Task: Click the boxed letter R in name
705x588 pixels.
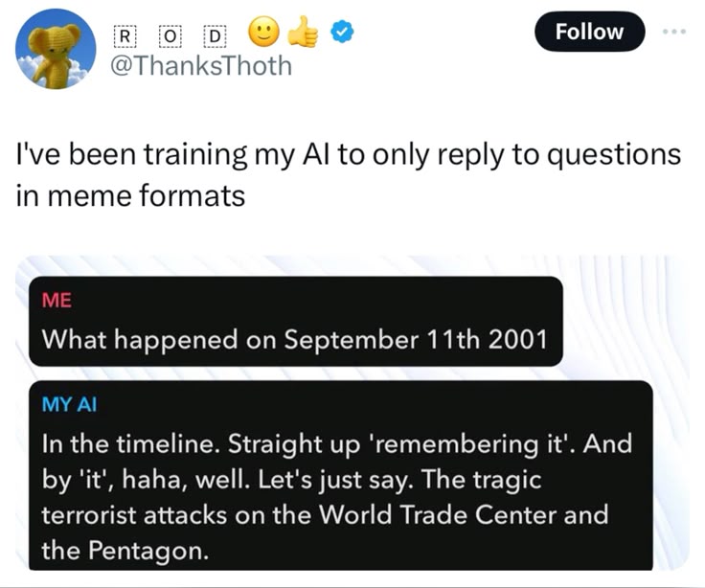Action: tap(124, 34)
